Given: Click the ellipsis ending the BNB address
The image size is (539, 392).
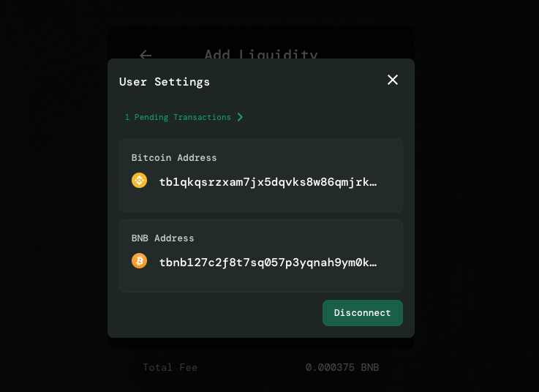Looking at the screenshot, I should pyautogui.click(x=373, y=263).
